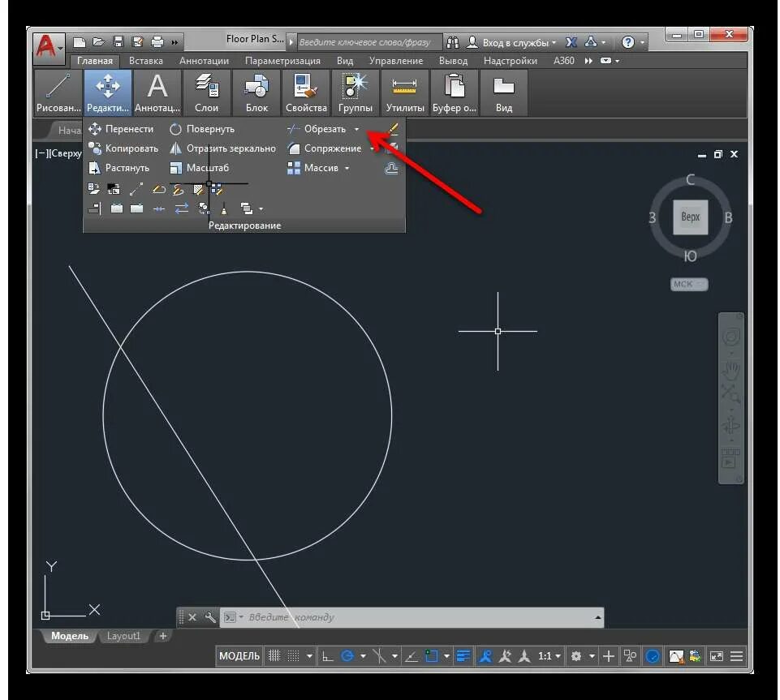Select the Модель layout tab
This screenshot has height=700, width=780.
click(x=70, y=636)
